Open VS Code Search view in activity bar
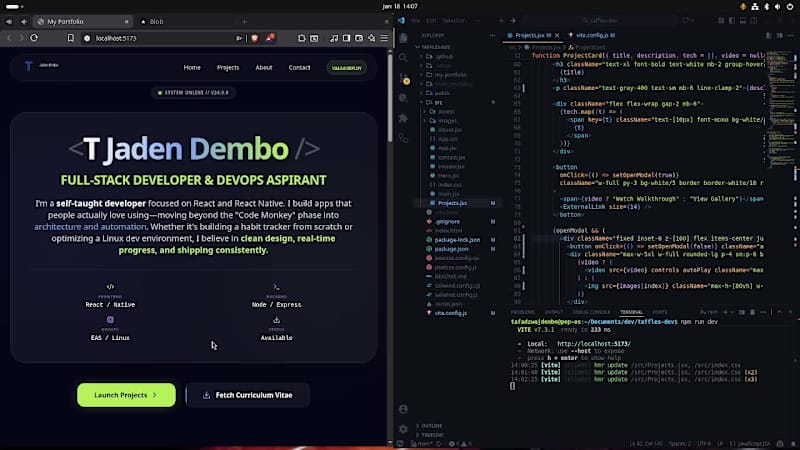 click(403, 58)
